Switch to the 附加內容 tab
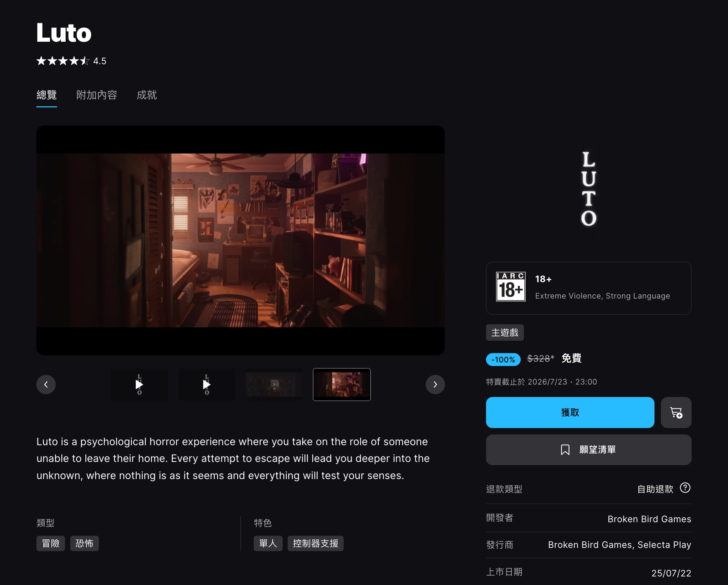Viewport: 728px width, 585px height. [97, 95]
